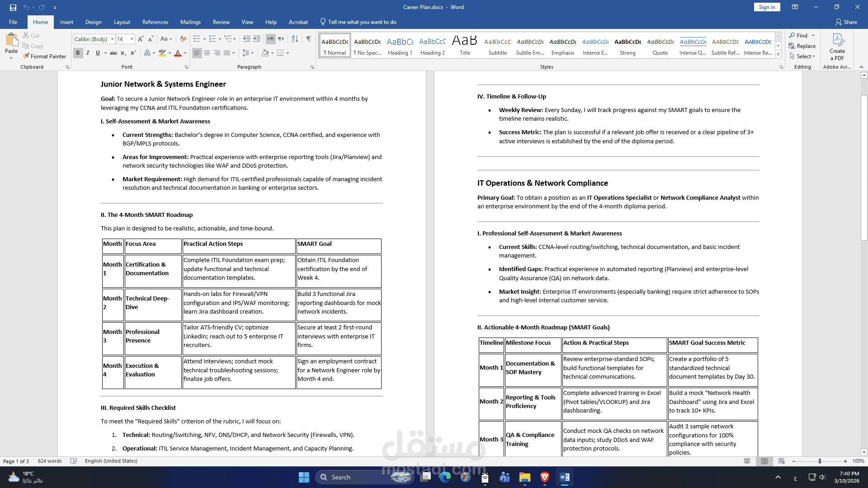Viewport: 868px width, 488px height.
Task: Open the font size dropdown
Action: tap(132, 39)
